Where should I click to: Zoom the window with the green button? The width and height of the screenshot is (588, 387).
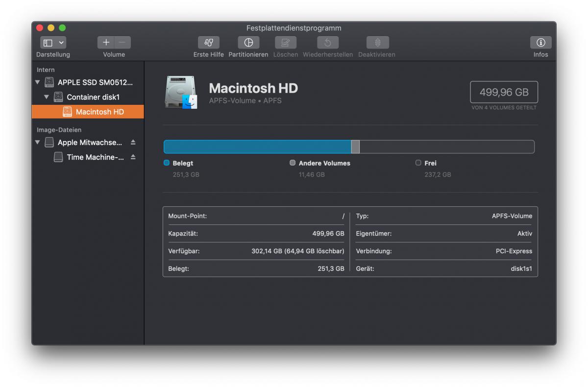pyautogui.click(x=62, y=28)
